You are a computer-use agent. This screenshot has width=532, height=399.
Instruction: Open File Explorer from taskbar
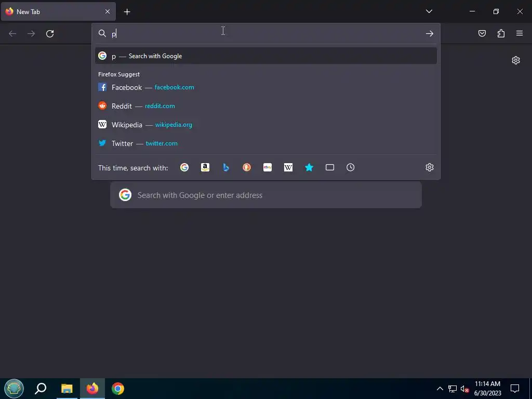67,389
